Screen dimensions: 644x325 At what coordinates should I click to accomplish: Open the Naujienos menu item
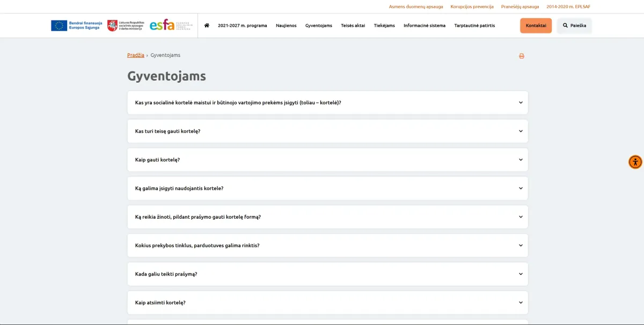pos(286,26)
